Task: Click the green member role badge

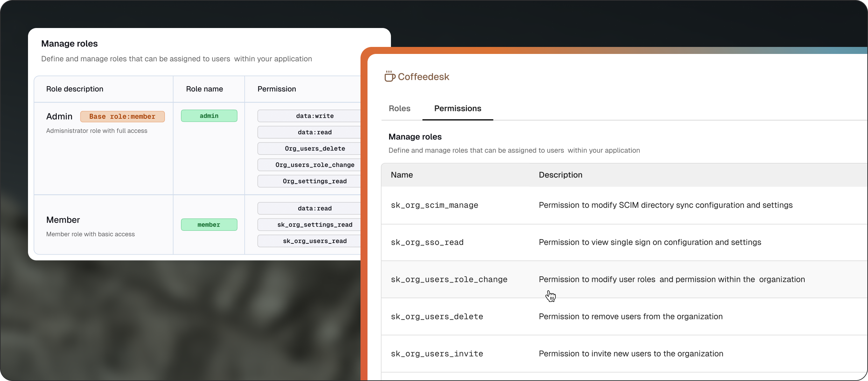Action: pos(209,225)
